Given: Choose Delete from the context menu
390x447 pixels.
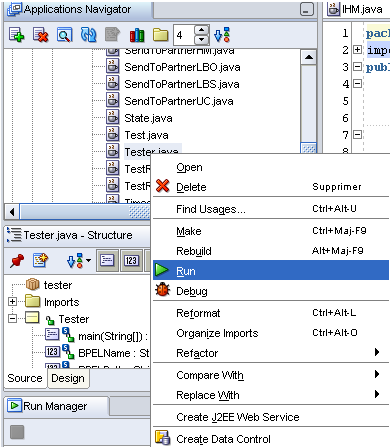Looking at the screenshot, I should click(x=271, y=187).
